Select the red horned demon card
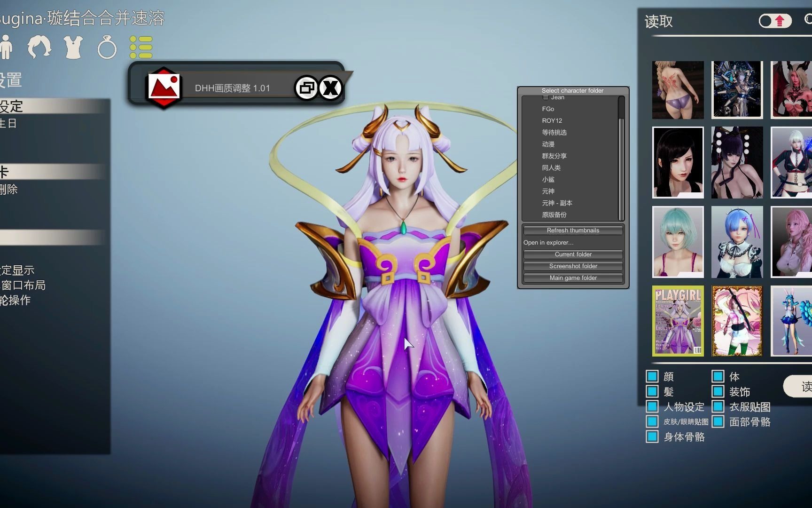This screenshot has width=812, height=508. tap(791, 90)
